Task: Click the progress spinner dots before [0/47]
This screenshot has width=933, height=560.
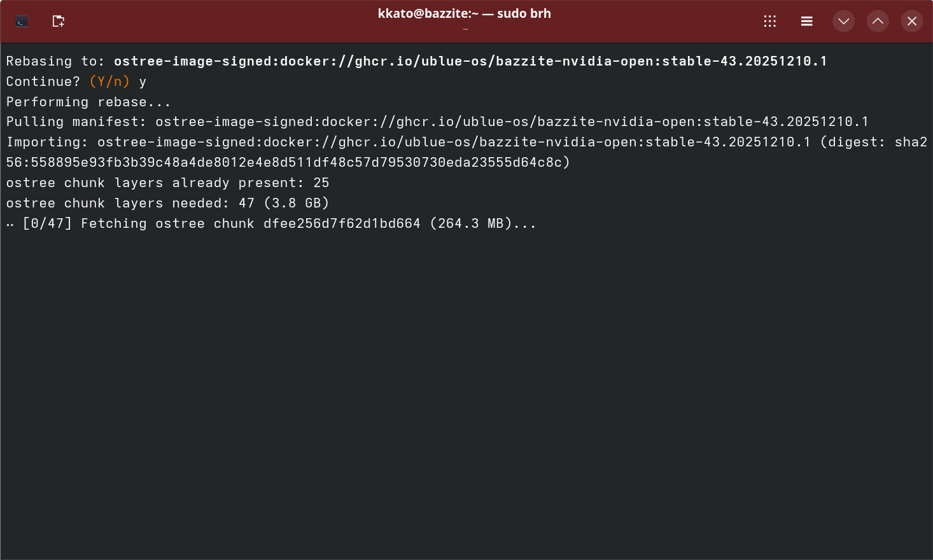Action: (x=10, y=224)
